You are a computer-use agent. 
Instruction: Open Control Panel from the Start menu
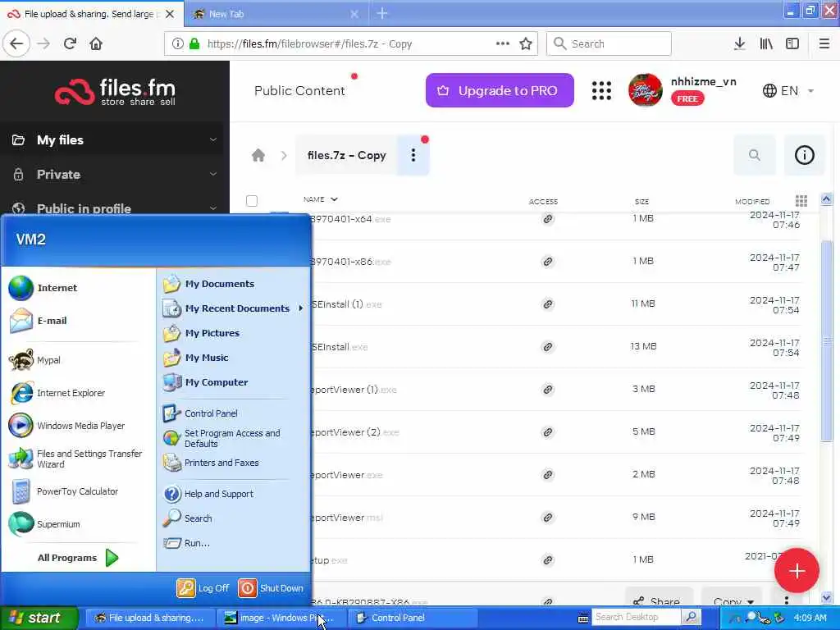click(200, 413)
